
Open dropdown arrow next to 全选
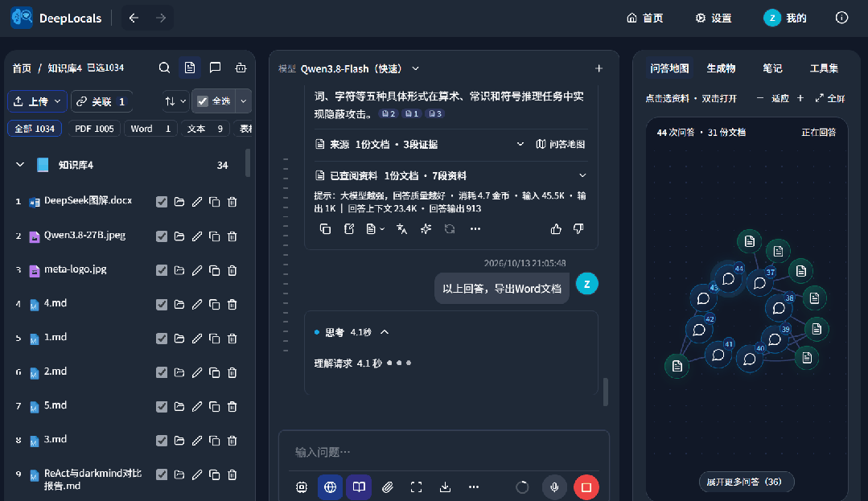243,101
